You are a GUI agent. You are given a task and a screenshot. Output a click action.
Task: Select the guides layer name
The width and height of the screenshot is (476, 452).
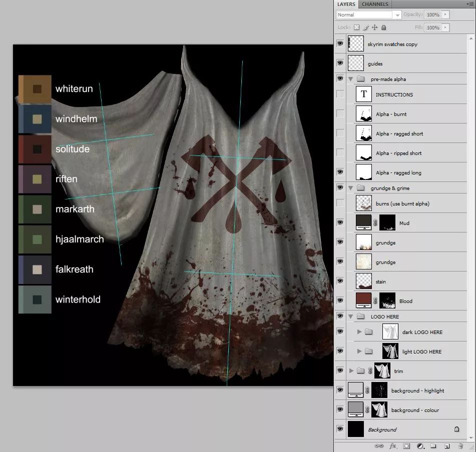[375, 63]
